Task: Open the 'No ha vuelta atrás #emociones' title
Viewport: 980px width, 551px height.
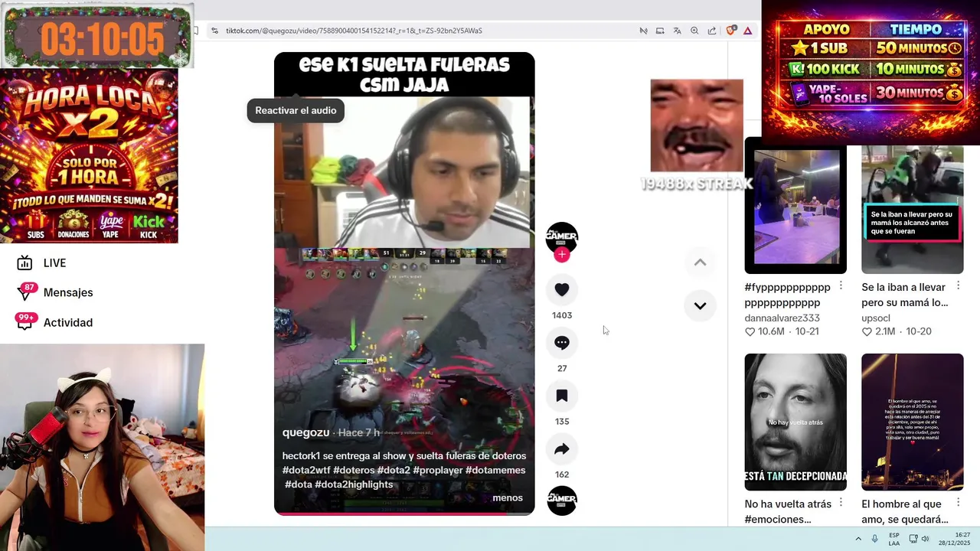Action: [787, 511]
